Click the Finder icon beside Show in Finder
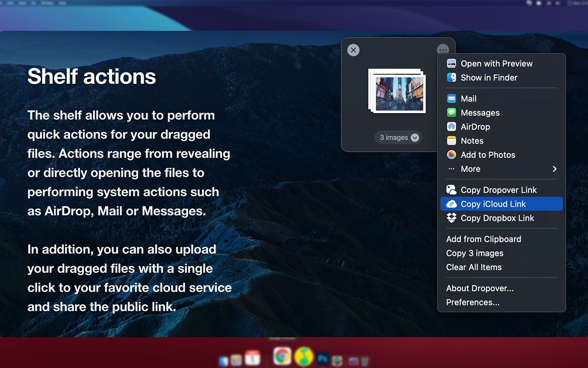Image resolution: width=588 pixels, height=368 pixels. click(452, 78)
